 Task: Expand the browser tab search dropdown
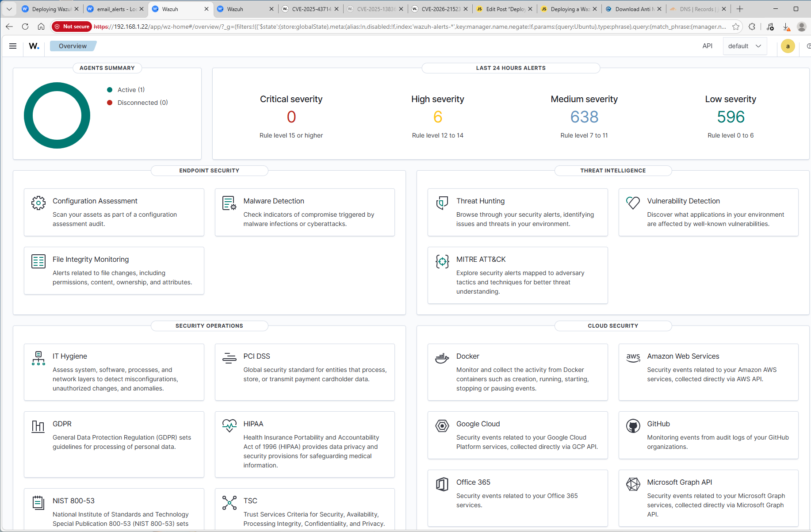tap(9, 9)
